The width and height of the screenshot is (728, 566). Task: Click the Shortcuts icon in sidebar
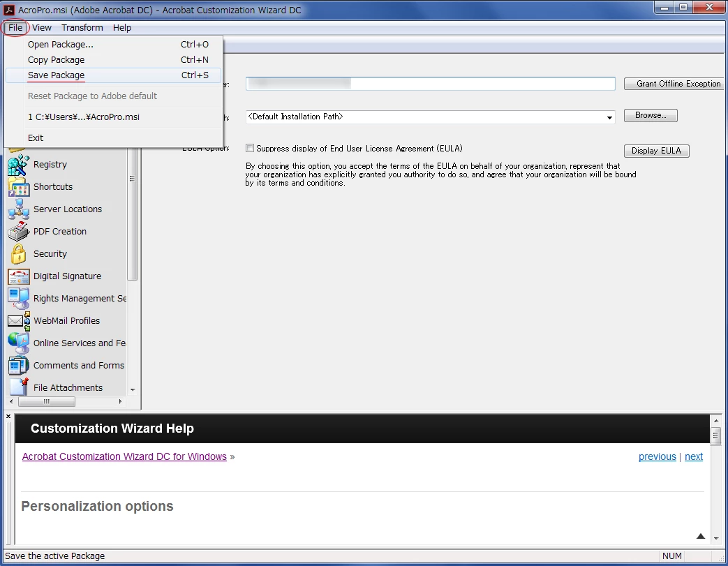19,187
